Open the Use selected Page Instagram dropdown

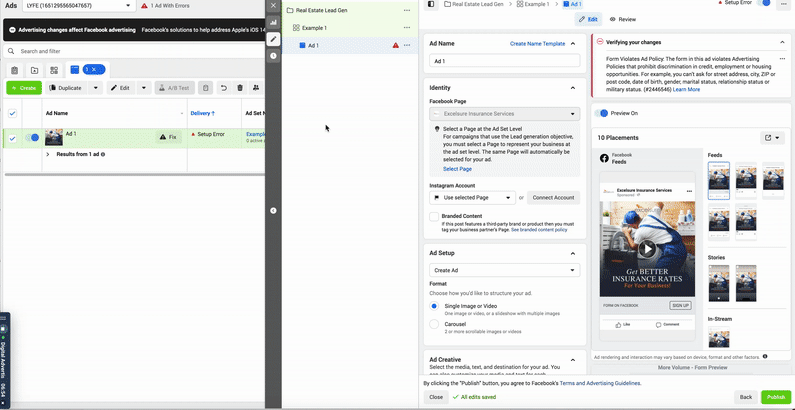[x=472, y=198]
